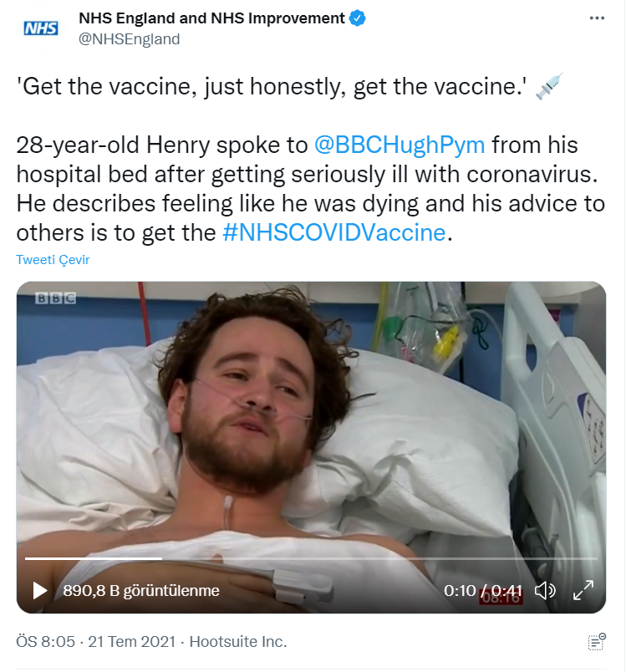The height and width of the screenshot is (672, 626).
Task: Click the Tweeti Çevir translate link
Action: click(x=53, y=260)
